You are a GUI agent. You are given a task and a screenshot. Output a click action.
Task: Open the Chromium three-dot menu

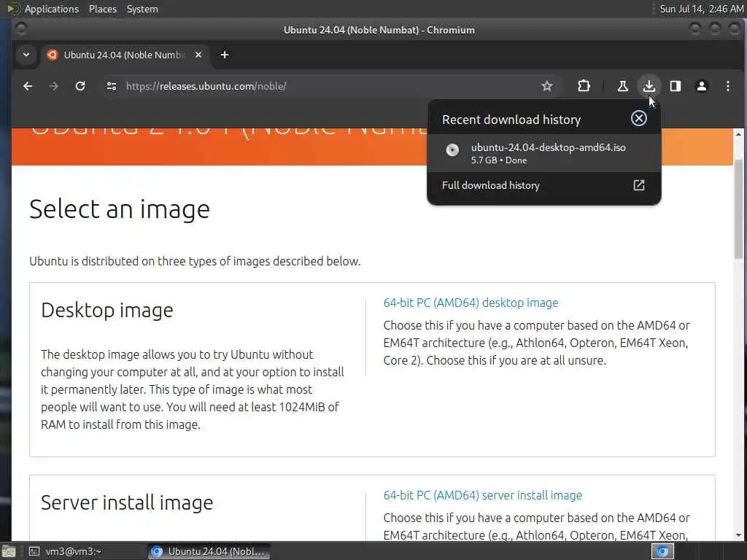click(727, 86)
